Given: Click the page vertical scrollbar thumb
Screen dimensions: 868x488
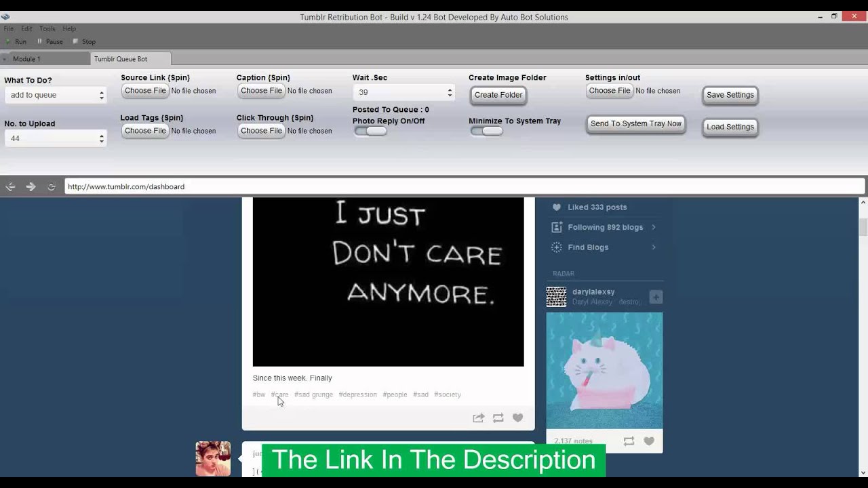Looking at the screenshot, I should [863, 227].
